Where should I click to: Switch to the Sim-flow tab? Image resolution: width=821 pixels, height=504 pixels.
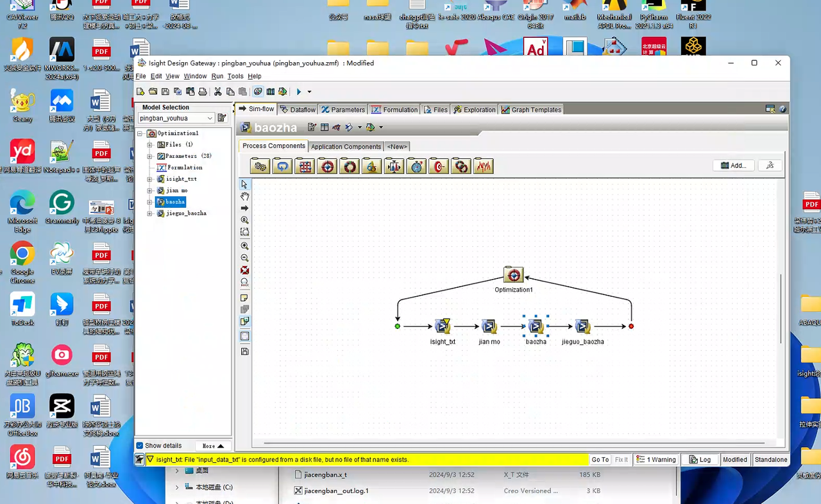point(257,110)
